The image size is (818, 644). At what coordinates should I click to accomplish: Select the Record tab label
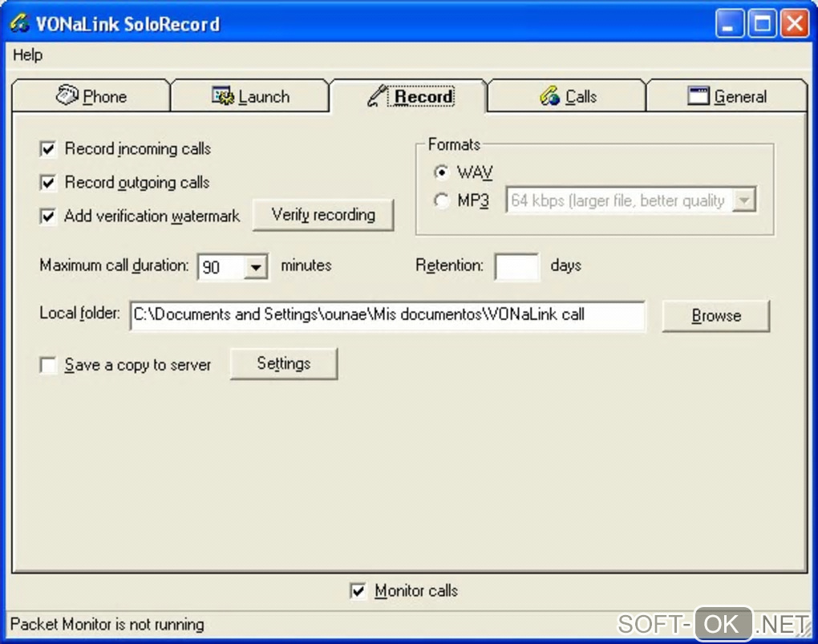point(423,96)
